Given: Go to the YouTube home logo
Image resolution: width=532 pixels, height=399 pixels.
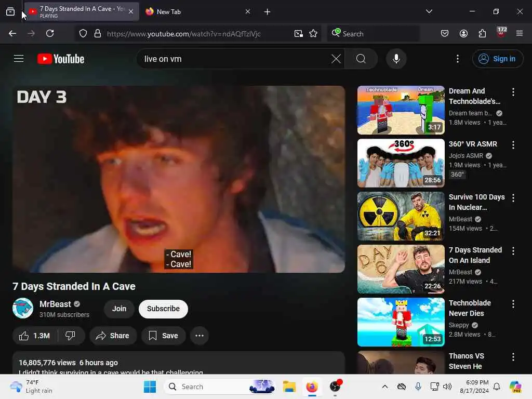Looking at the screenshot, I should point(61,59).
